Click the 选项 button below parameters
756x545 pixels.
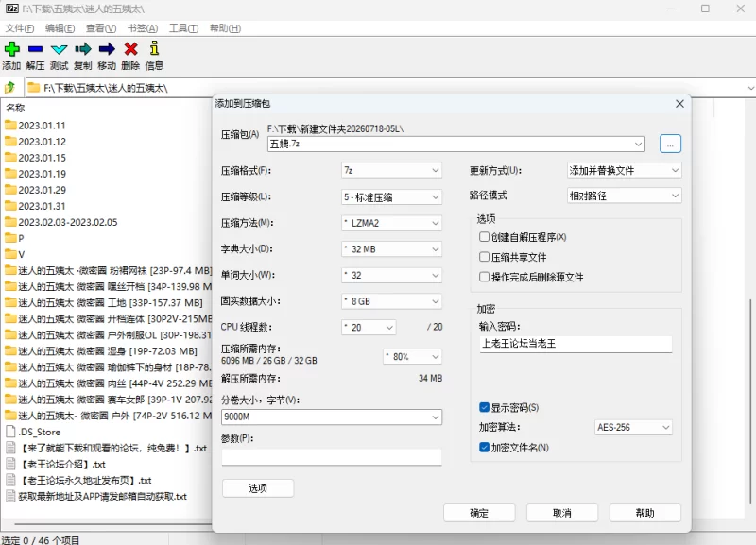coord(258,488)
